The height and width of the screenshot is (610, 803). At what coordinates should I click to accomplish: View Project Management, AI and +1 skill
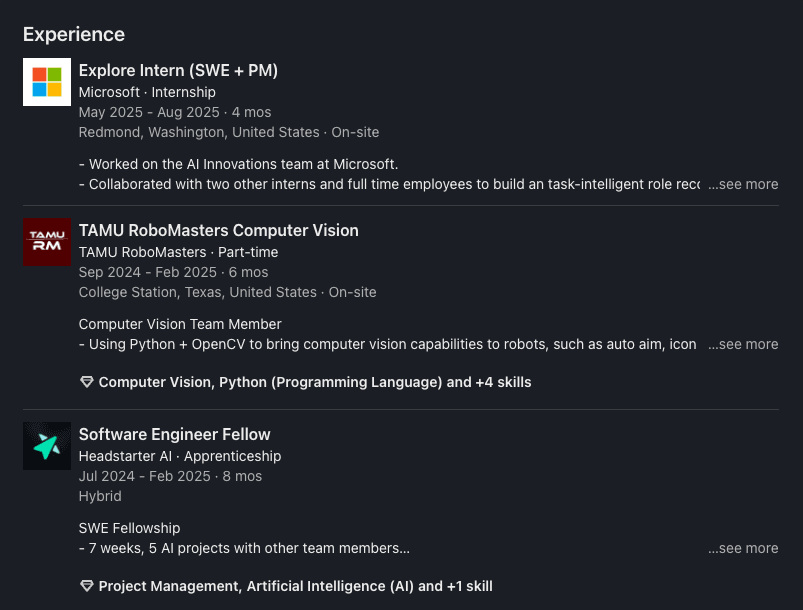[x=295, y=586]
